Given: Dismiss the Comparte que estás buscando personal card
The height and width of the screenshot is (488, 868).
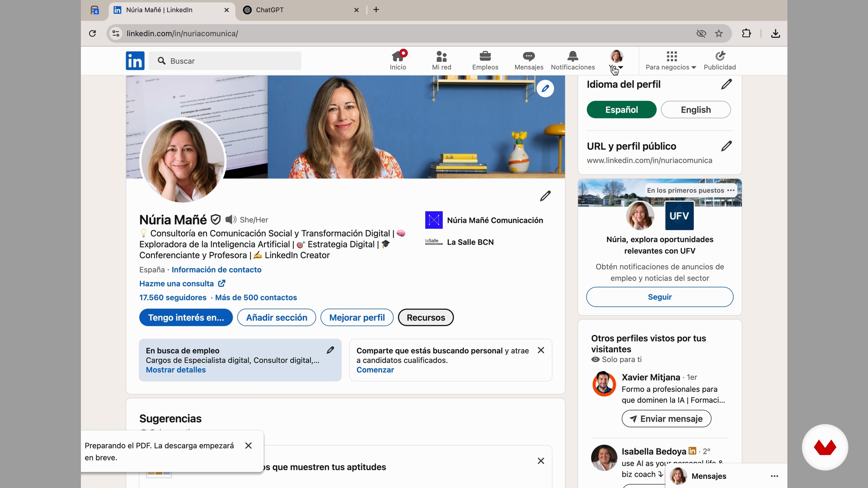Looking at the screenshot, I should pos(541,350).
